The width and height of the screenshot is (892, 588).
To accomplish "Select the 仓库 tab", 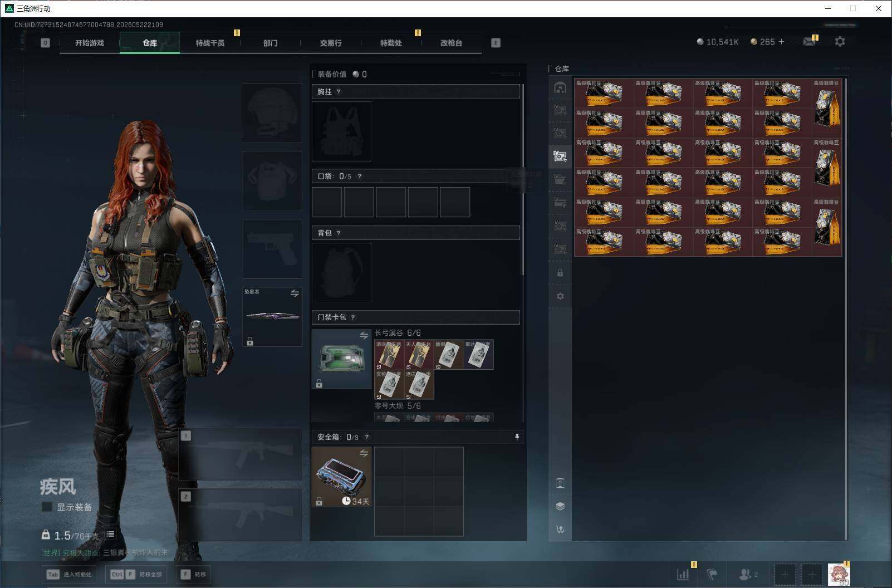I will pyautogui.click(x=150, y=43).
